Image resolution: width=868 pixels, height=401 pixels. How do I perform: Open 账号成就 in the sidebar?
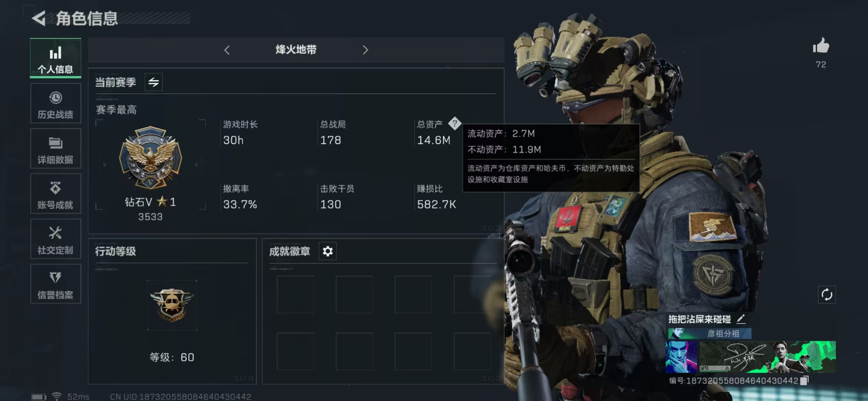coord(56,193)
